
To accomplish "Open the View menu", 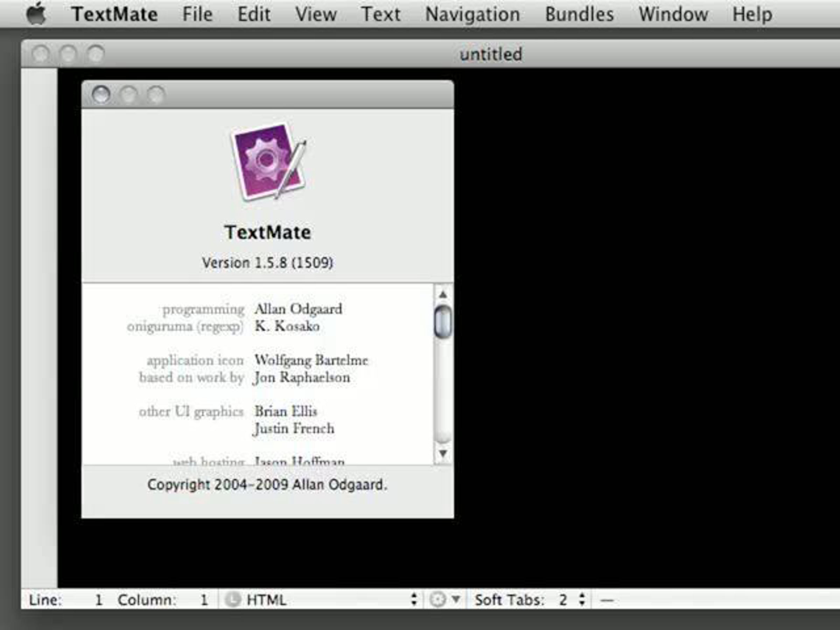I will pyautogui.click(x=316, y=14).
